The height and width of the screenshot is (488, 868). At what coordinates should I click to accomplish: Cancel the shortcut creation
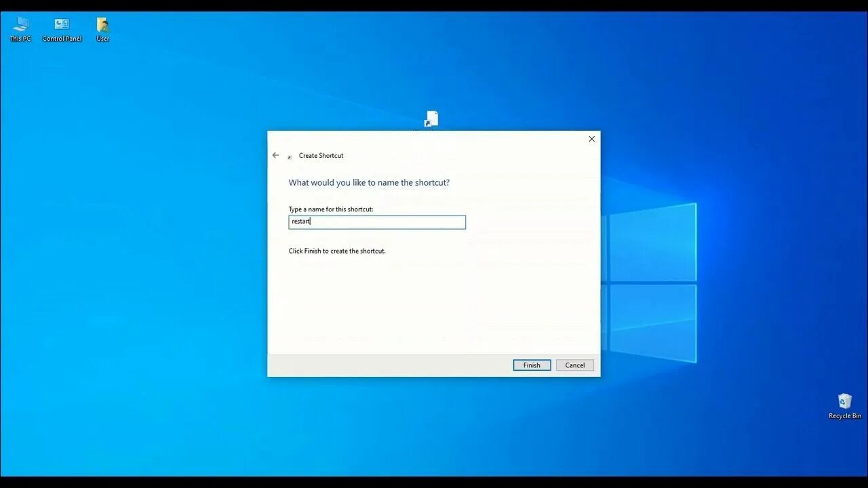(x=575, y=365)
